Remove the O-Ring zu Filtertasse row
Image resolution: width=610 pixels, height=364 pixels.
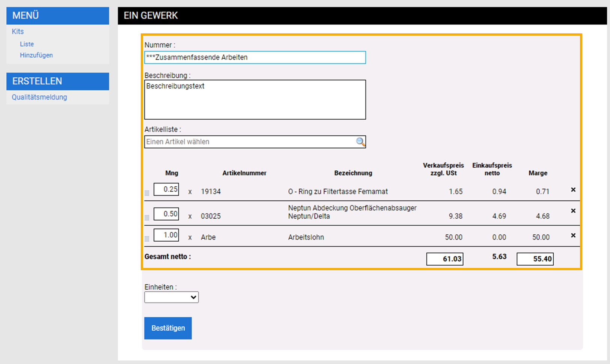click(573, 190)
